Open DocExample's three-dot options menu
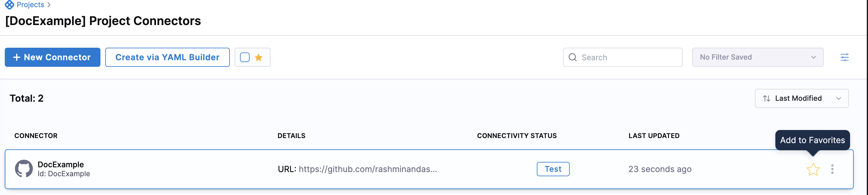 point(832,169)
